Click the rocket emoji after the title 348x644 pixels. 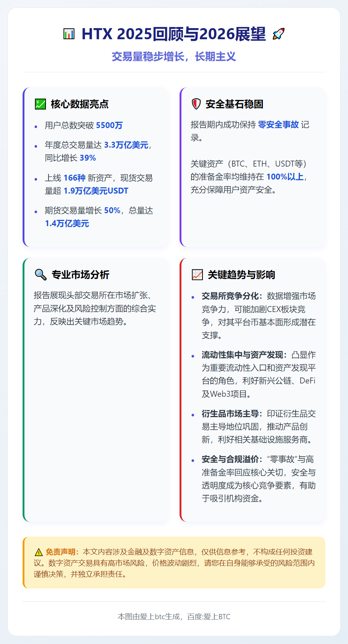point(278,34)
